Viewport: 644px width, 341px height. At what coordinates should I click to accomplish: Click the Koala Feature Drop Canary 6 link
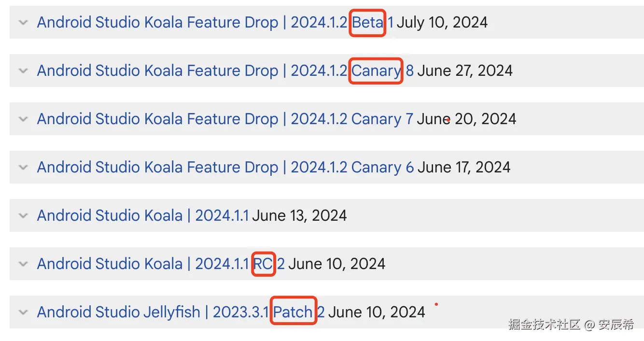(x=225, y=168)
